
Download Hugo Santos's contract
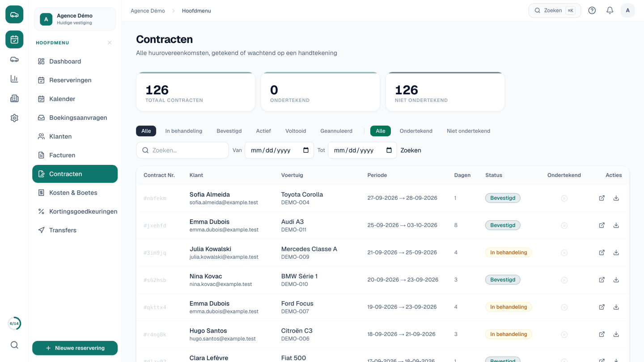[616, 334]
